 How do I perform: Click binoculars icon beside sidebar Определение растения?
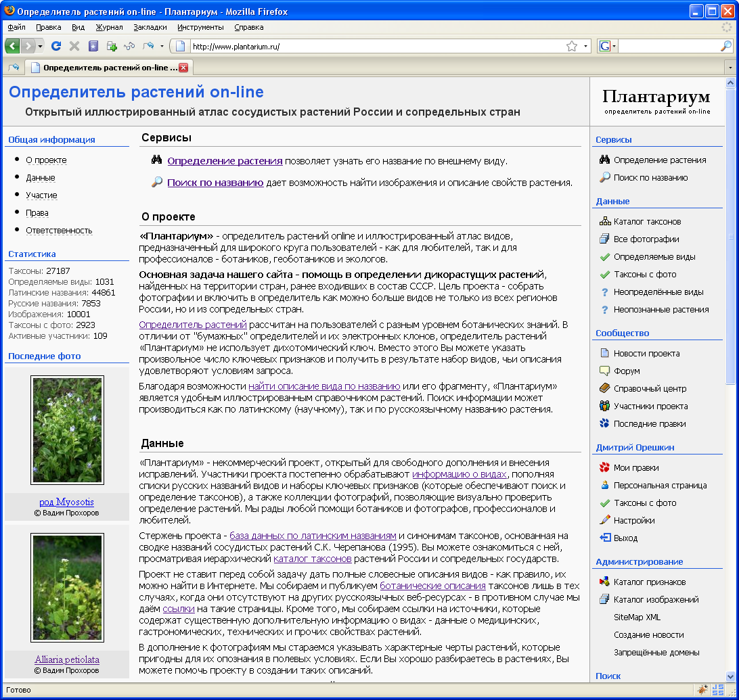coord(605,160)
